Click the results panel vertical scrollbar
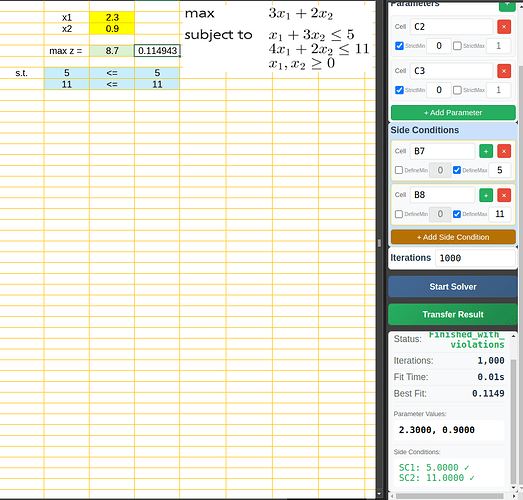Viewport: 523px width, 500px height. 513,421
